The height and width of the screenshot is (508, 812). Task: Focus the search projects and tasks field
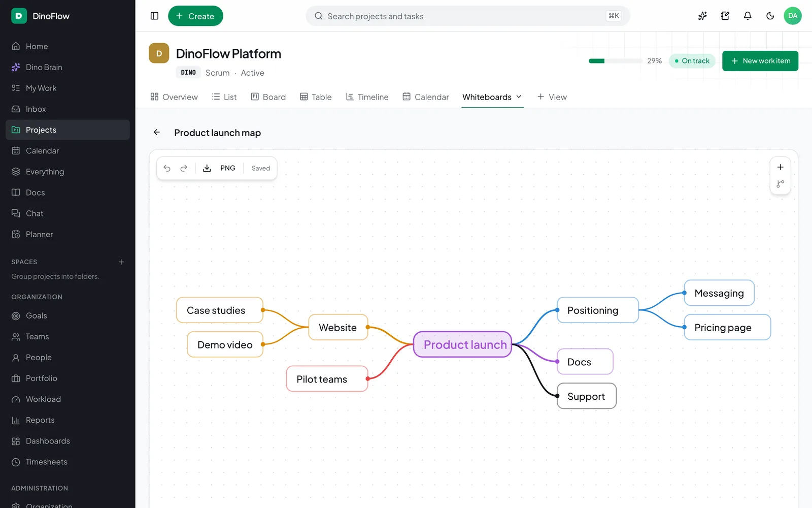pos(468,16)
